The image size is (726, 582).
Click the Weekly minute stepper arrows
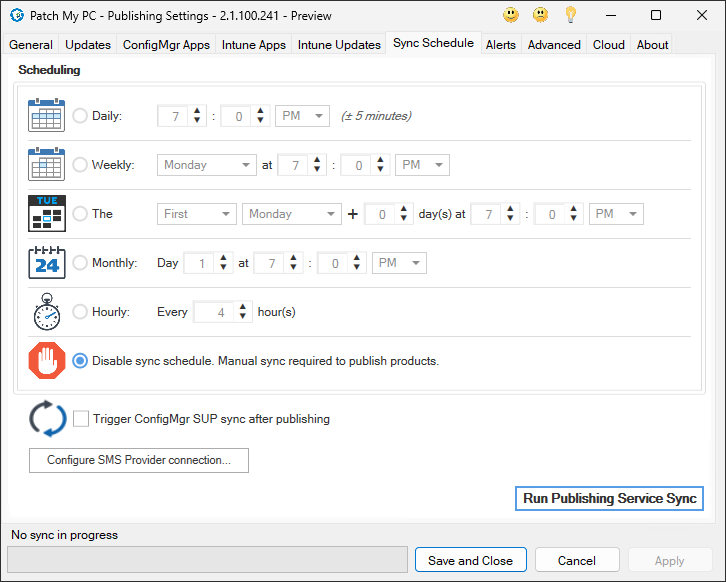point(380,164)
